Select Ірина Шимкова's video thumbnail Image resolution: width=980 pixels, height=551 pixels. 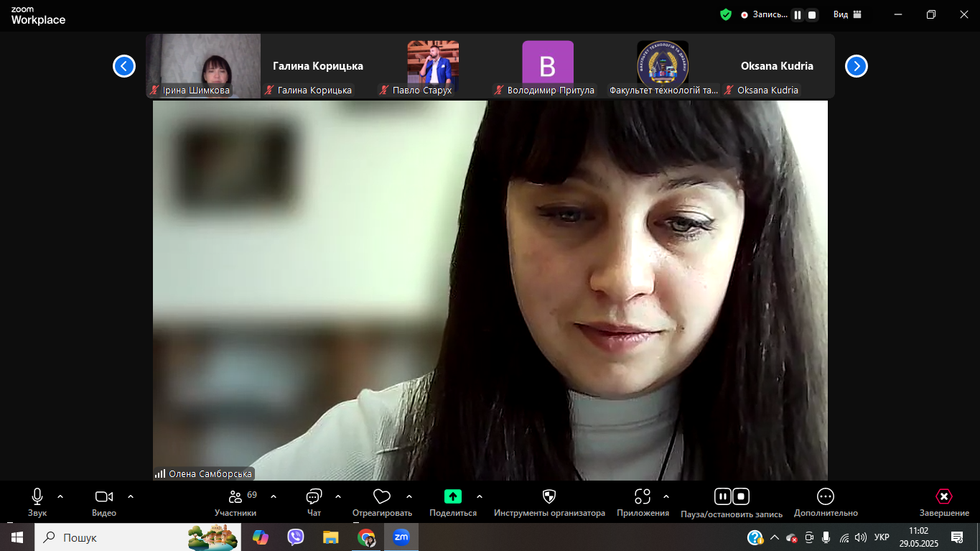pyautogui.click(x=203, y=65)
